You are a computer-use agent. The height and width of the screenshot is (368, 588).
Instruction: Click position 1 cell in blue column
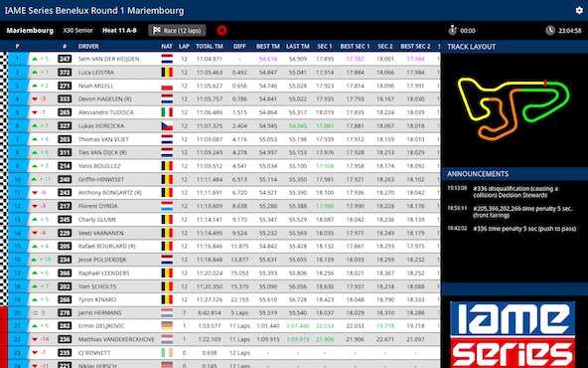[x=17, y=59]
